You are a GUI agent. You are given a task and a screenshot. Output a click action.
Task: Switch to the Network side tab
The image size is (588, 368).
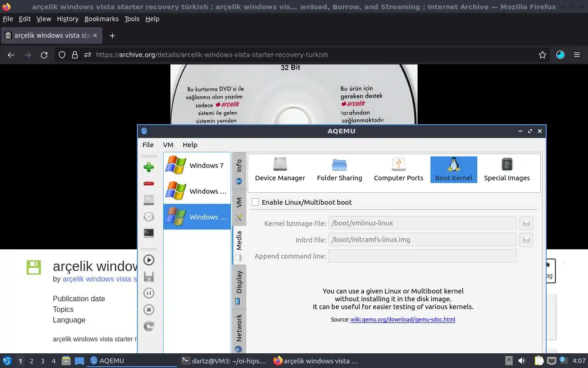pyautogui.click(x=239, y=331)
